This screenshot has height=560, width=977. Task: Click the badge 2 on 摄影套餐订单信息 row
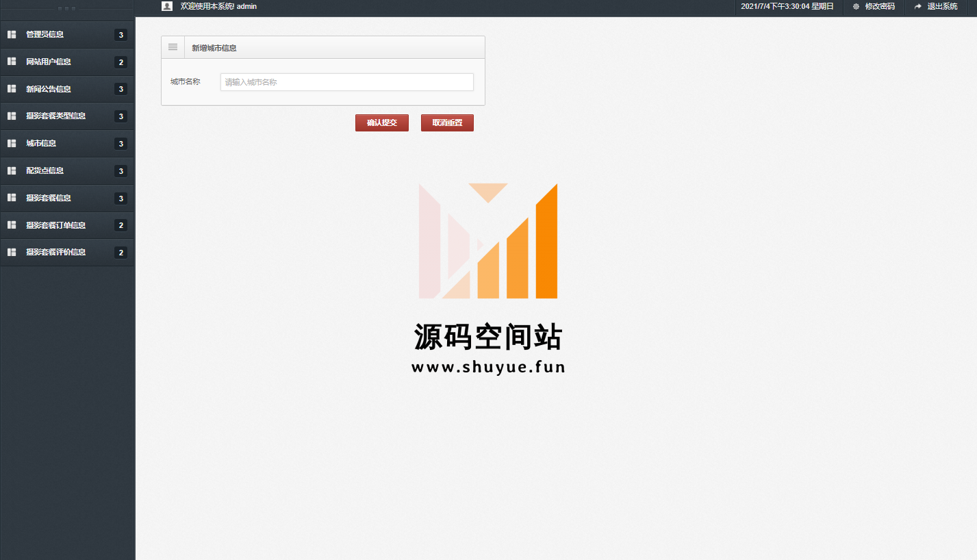pos(120,225)
